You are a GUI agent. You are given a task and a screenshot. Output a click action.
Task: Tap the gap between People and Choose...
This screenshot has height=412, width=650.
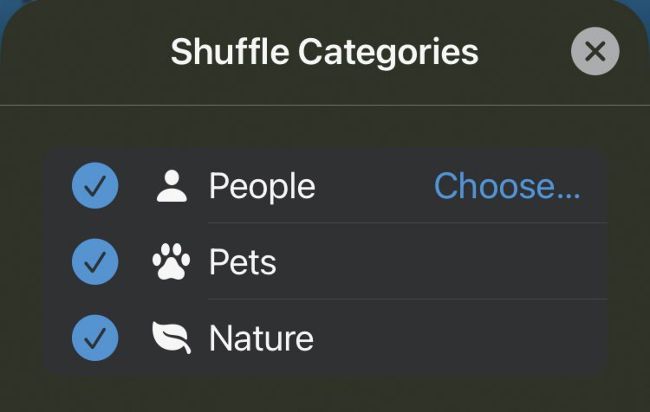click(x=375, y=186)
